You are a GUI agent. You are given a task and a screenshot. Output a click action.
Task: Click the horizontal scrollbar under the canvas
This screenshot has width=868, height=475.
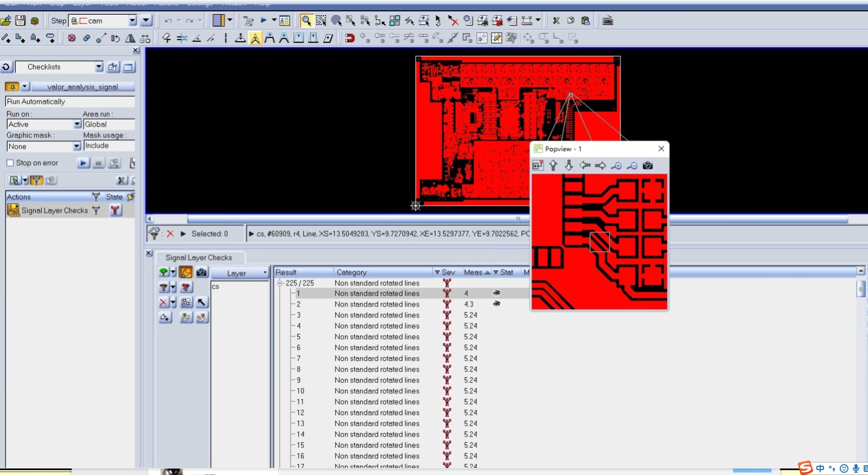click(517, 220)
